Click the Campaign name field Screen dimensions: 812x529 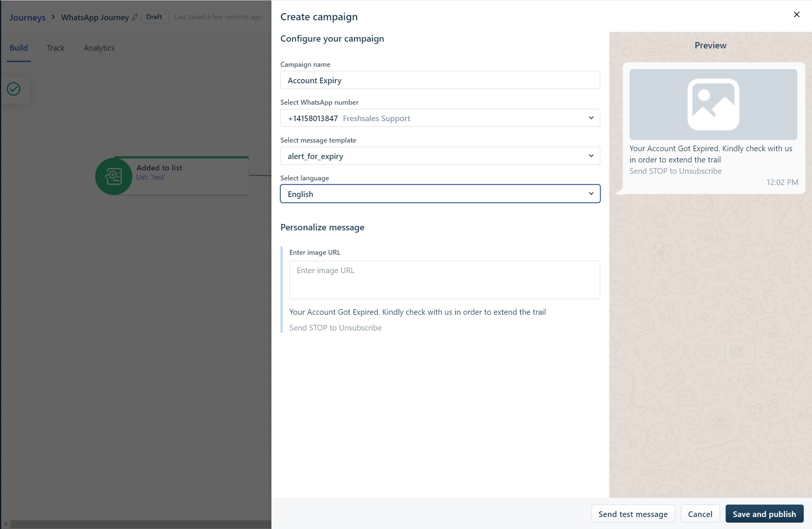440,80
